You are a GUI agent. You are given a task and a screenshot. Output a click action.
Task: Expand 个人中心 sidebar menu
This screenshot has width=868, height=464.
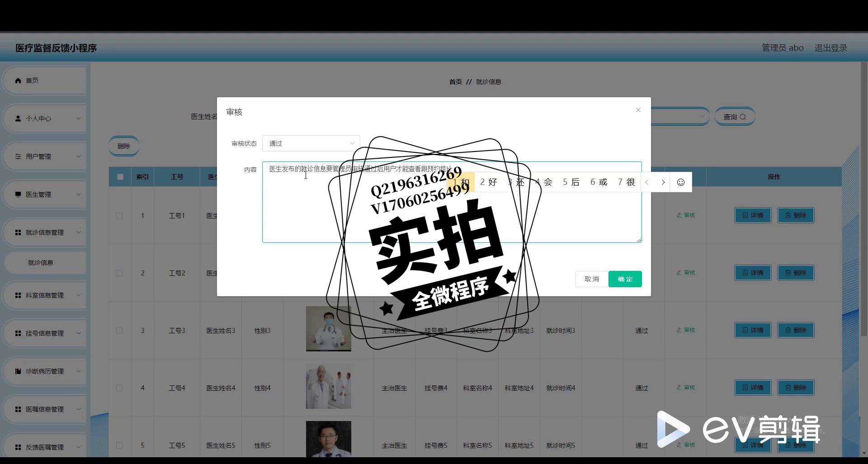pos(44,118)
